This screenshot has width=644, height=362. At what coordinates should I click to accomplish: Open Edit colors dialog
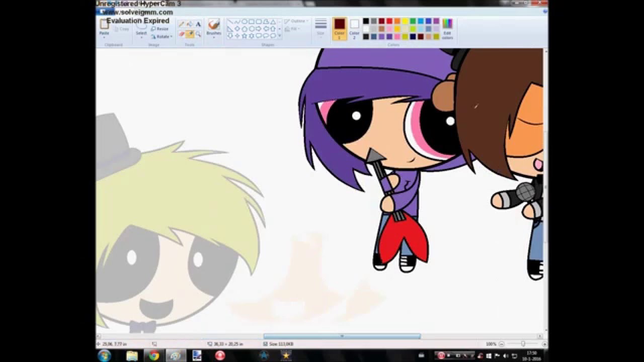pyautogui.click(x=447, y=29)
